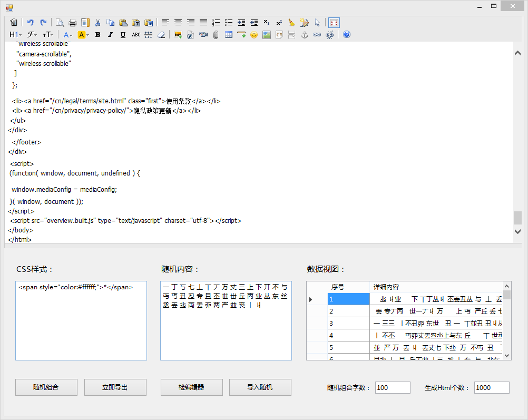
Task: Insert a code block
Action: [x=279, y=35]
